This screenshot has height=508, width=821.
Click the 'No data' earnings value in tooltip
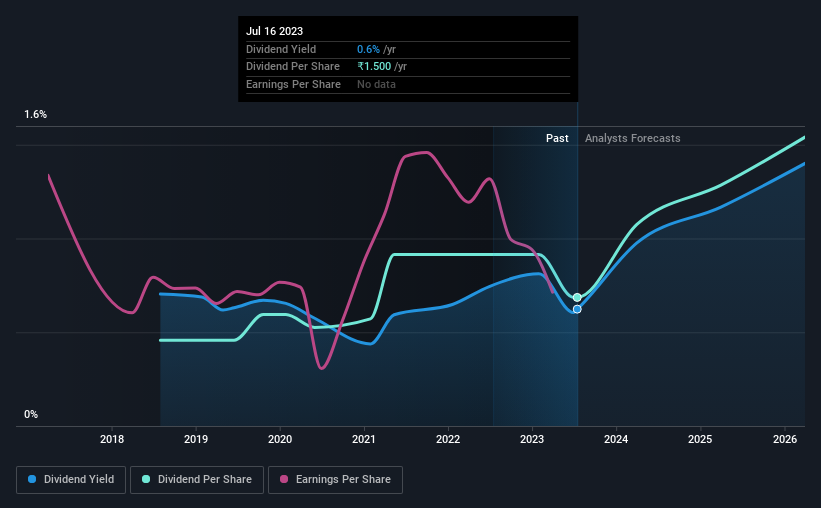376,84
